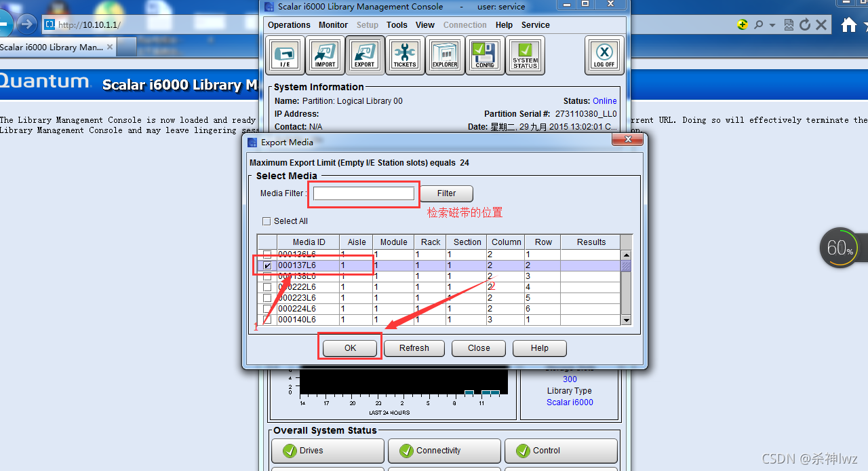
Task: Sort by the Section column header
Action: (x=467, y=242)
